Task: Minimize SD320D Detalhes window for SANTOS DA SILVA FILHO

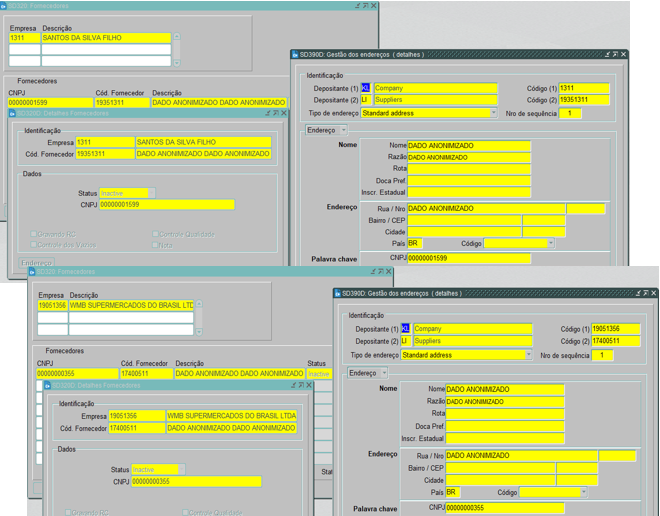Action: click(268, 113)
